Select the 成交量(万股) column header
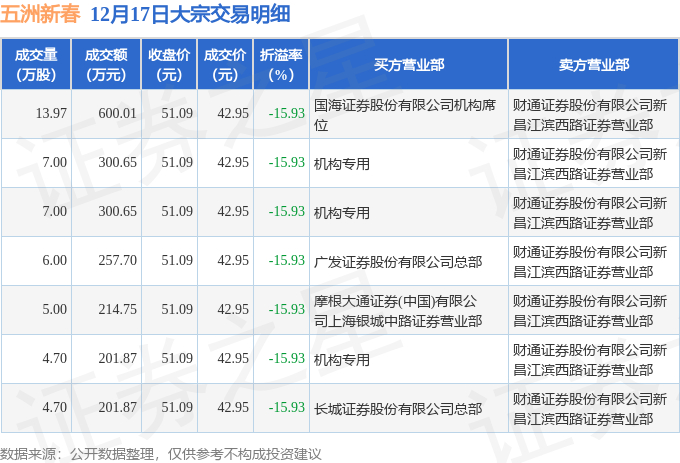Image resolution: width=680 pixels, height=463 pixels. tap(36, 65)
